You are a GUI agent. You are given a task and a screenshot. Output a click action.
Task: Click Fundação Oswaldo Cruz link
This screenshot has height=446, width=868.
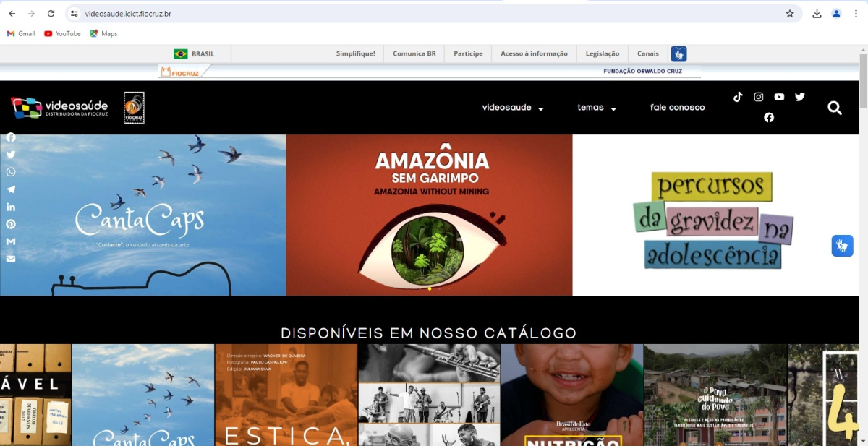click(x=642, y=72)
